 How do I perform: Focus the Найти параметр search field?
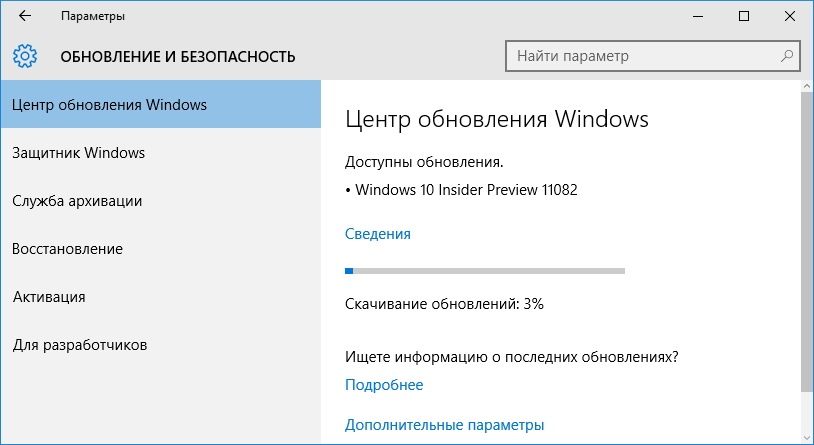[x=653, y=56]
